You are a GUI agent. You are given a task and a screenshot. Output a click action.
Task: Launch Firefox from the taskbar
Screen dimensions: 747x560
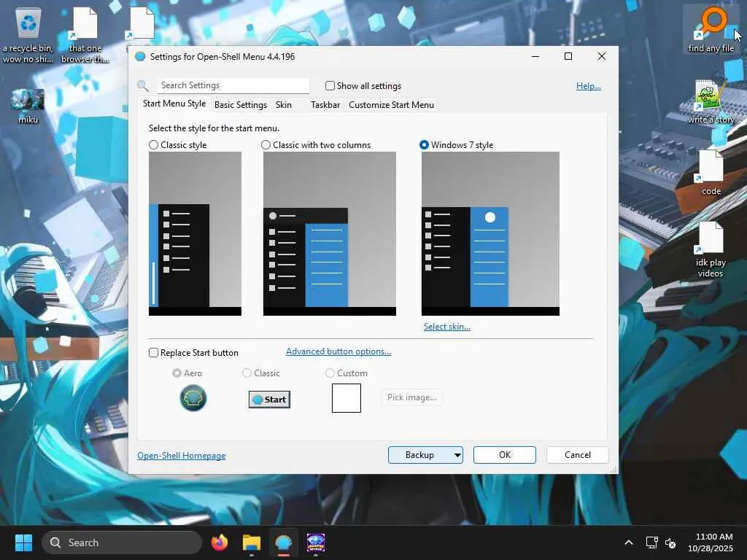220,542
